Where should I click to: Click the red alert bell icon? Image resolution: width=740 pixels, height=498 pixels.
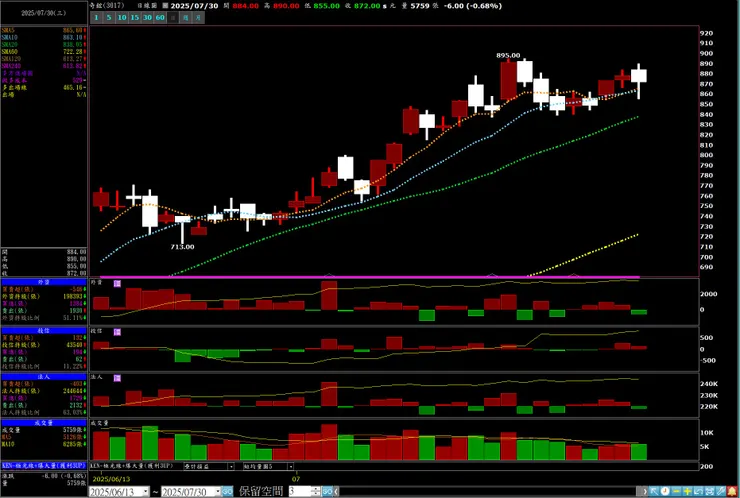tap(733, 491)
